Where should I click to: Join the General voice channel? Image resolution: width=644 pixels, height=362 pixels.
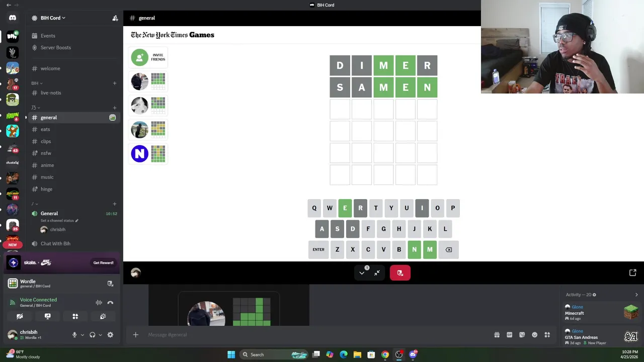pos(49,214)
